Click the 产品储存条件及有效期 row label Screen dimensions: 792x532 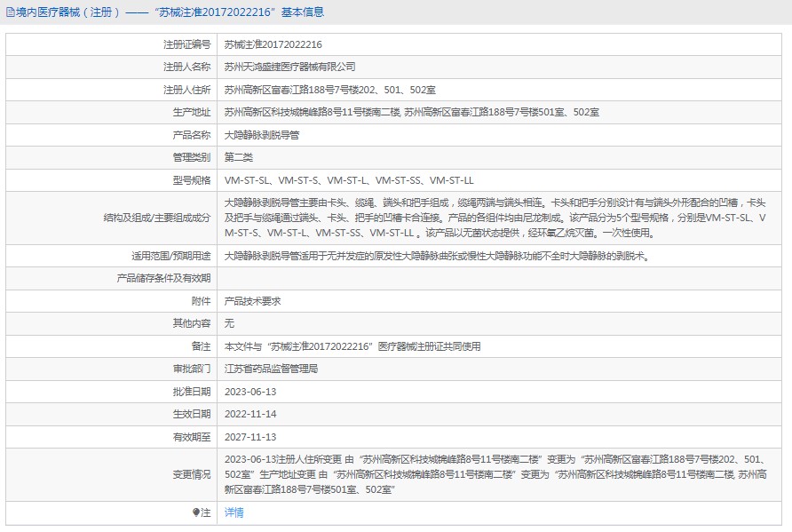[x=163, y=278]
